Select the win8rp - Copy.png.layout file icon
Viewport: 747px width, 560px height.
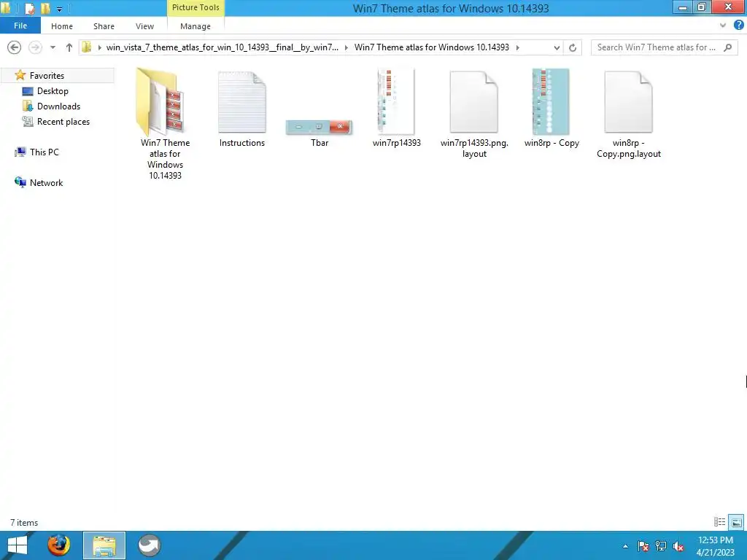[x=628, y=102]
